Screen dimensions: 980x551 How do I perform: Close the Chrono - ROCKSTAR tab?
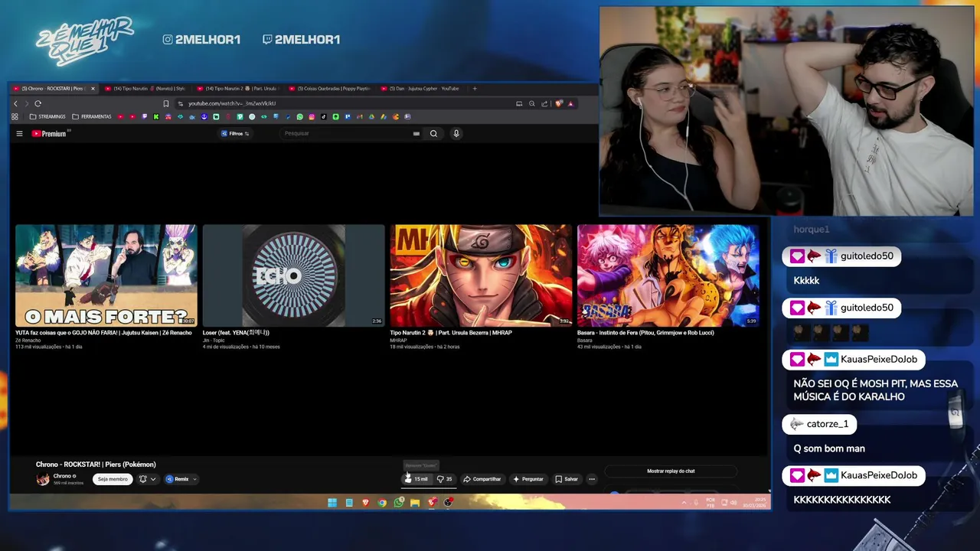pyautogui.click(x=93, y=88)
